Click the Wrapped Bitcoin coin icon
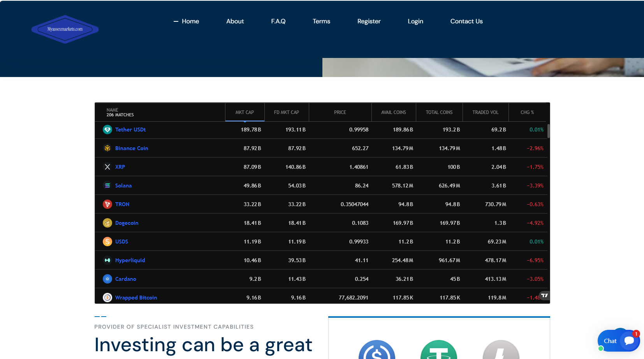The image size is (644, 359). click(107, 298)
